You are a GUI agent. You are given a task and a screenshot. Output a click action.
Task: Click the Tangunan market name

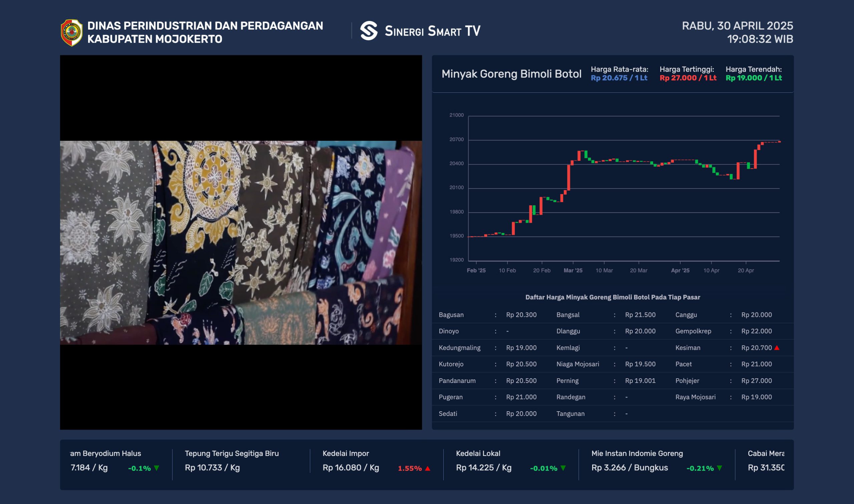570,414
